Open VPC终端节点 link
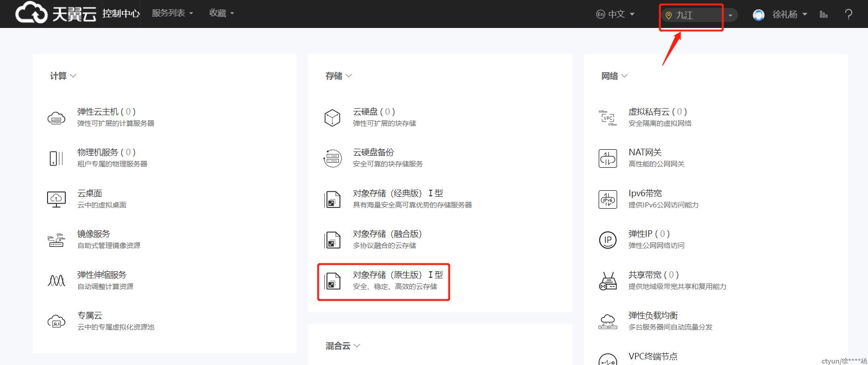The height and width of the screenshot is (365, 868). pos(653,356)
